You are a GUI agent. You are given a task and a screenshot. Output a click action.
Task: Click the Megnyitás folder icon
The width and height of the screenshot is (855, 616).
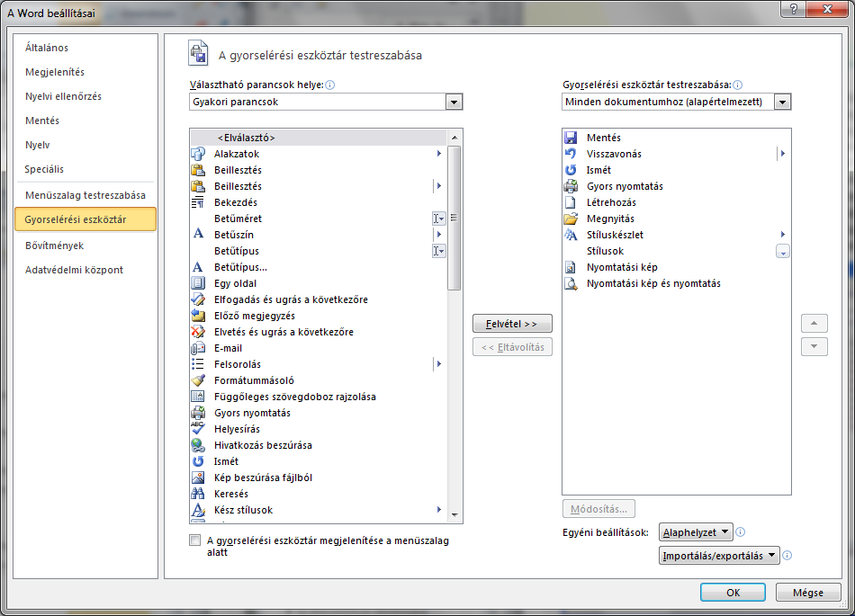(x=571, y=219)
